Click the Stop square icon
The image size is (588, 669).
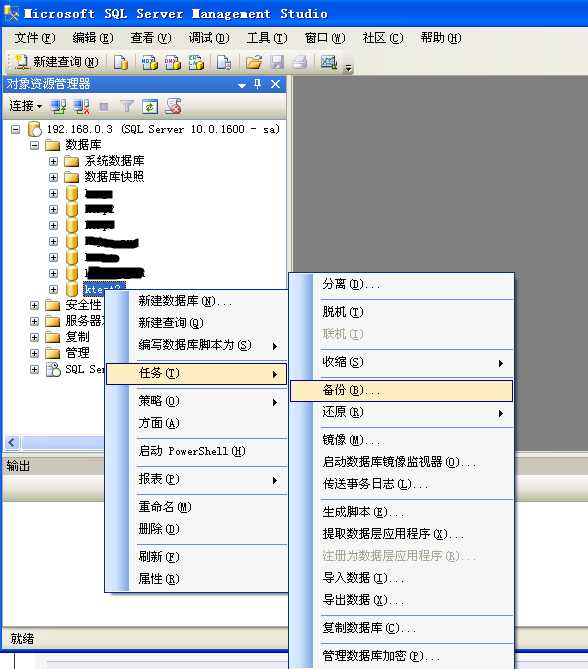[104, 106]
